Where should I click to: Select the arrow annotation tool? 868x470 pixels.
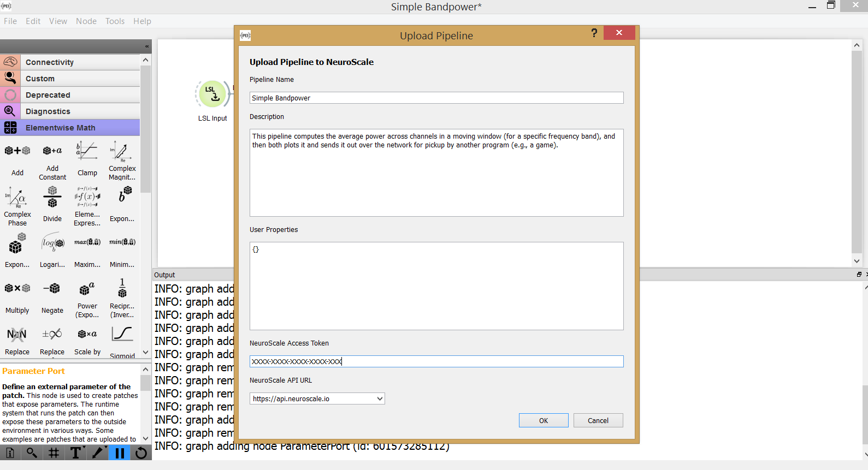point(98,453)
